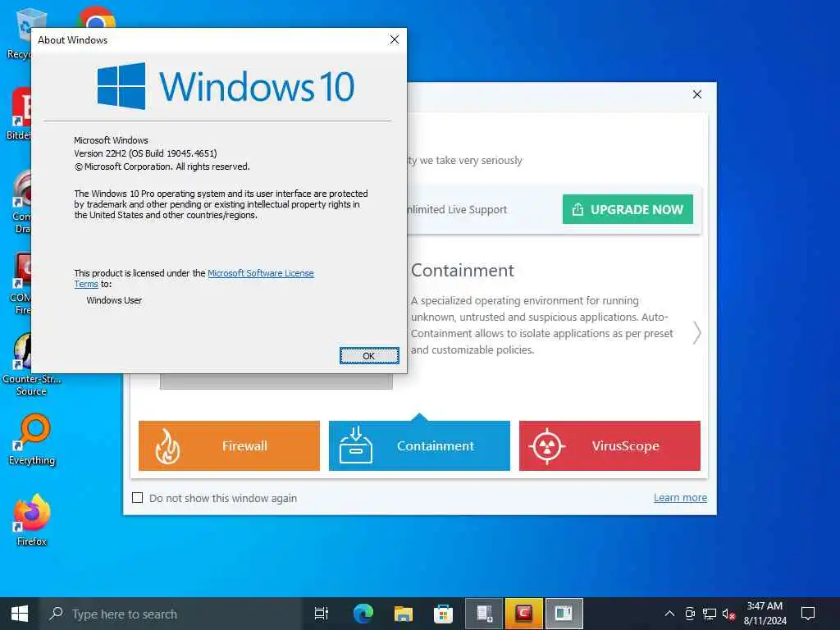Click the radiation target icon on VirusScope

[x=546, y=446]
